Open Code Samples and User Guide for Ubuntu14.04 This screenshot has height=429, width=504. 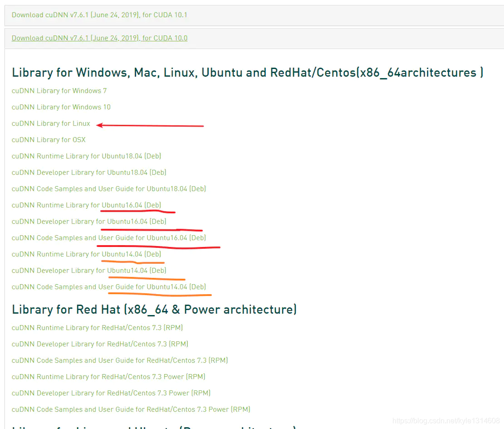pyautogui.click(x=108, y=287)
